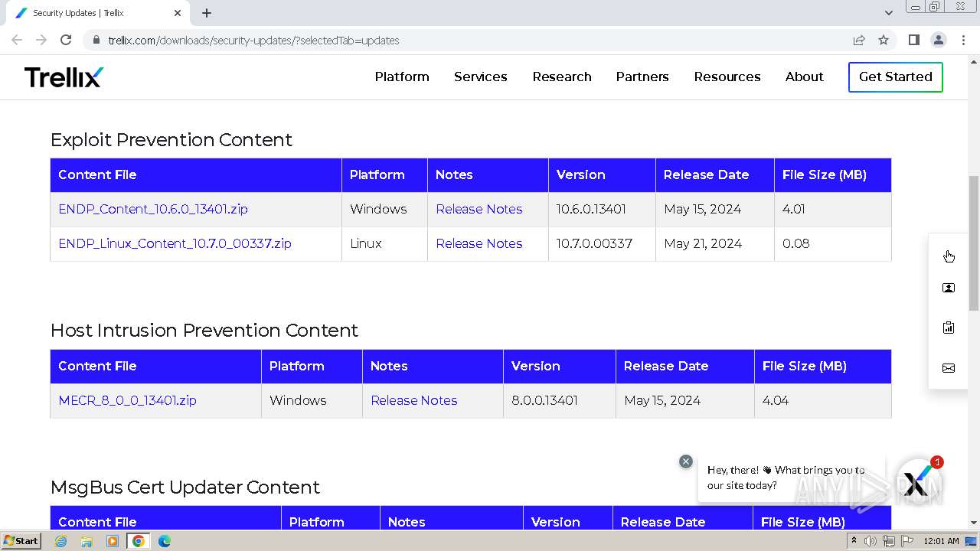Click the network tray icon
The width and height of the screenshot is (980, 551).
(889, 541)
